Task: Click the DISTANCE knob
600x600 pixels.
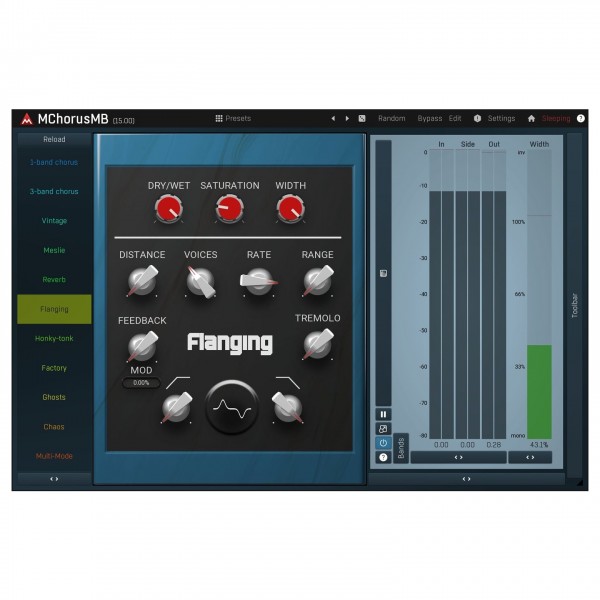Action: click(142, 282)
